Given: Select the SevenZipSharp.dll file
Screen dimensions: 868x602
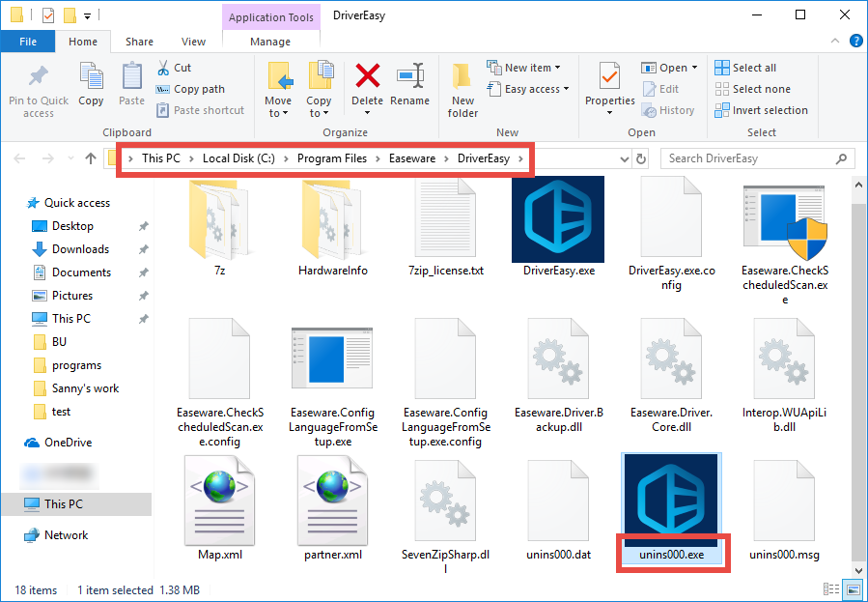Looking at the screenshot, I should point(445,515).
